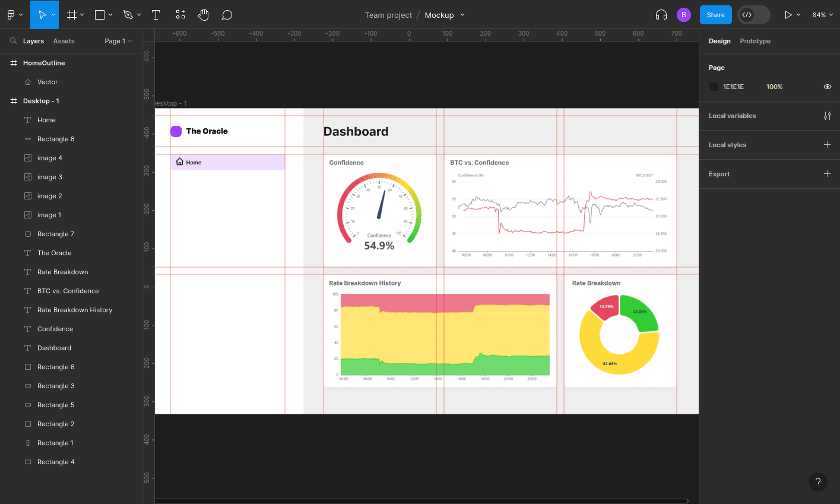This screenshot has width=840, height=504.
Task: Add a new local style
Action: (827, 145)
